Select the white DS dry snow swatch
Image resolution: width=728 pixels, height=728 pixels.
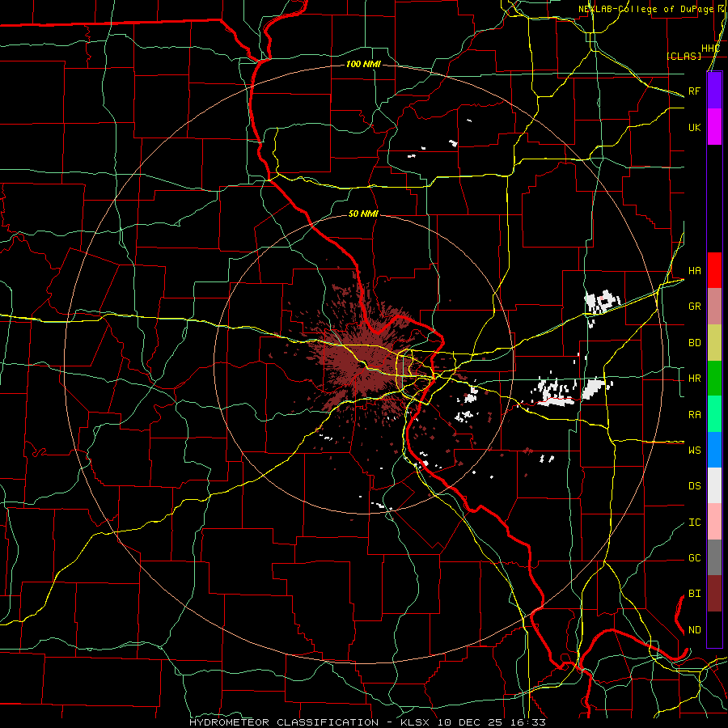coord(714,485)
